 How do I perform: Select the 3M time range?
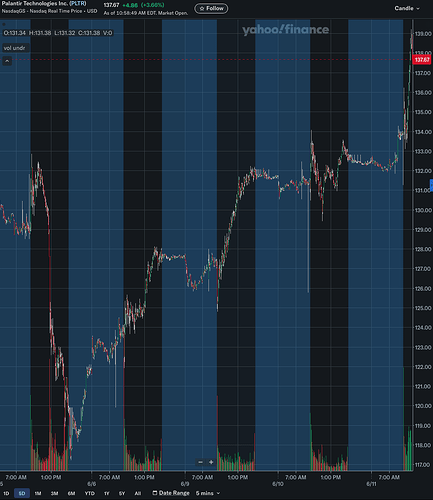pos(54,493)
